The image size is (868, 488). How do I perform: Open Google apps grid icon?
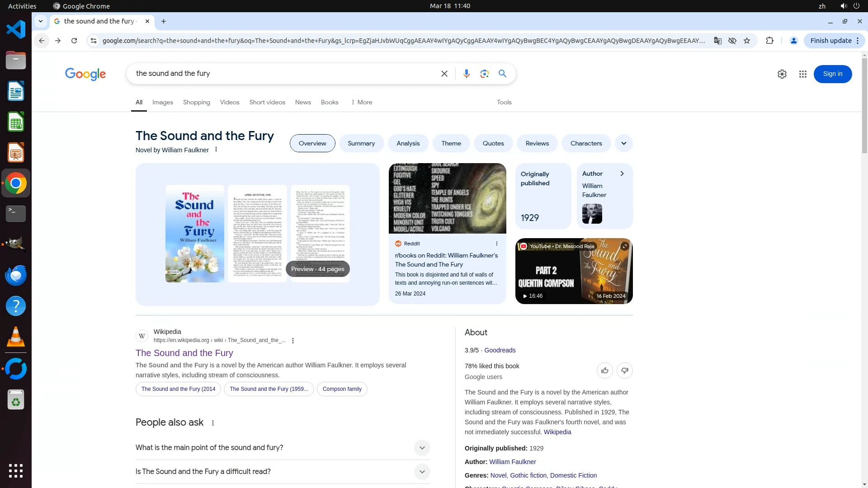(802, 74)
